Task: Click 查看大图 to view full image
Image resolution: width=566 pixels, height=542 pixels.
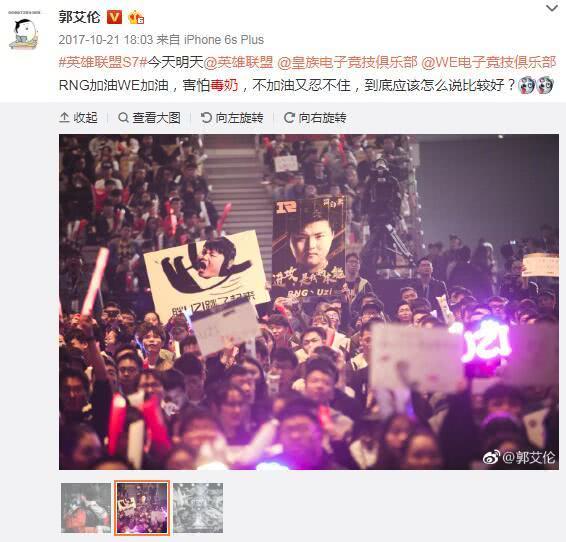Action: tap(149, 118)
